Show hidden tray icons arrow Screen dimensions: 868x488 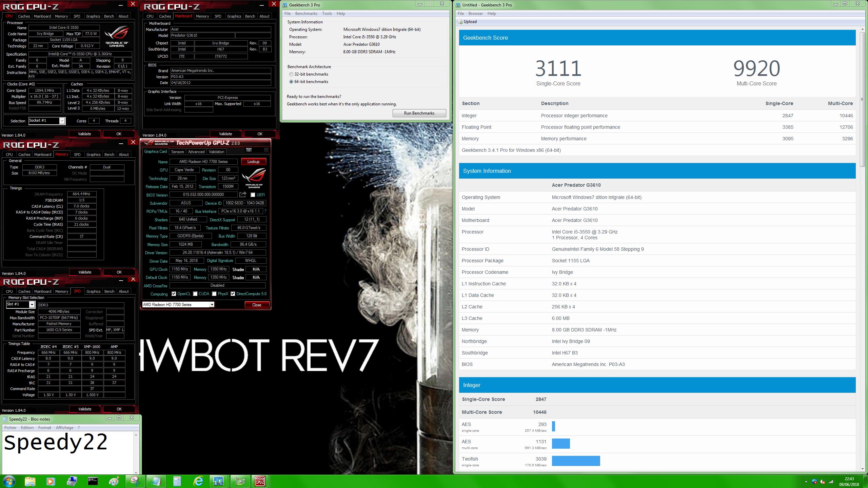click(x=806, y=482)
